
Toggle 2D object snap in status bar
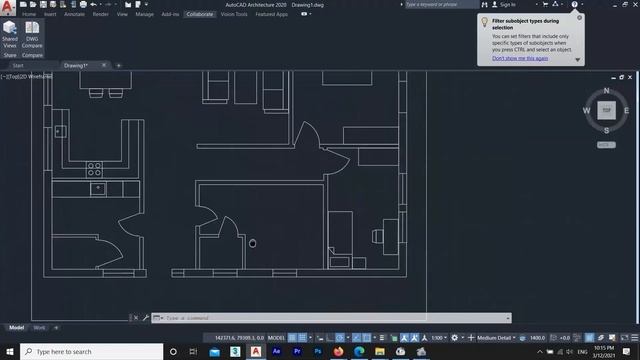coord(367,338)
